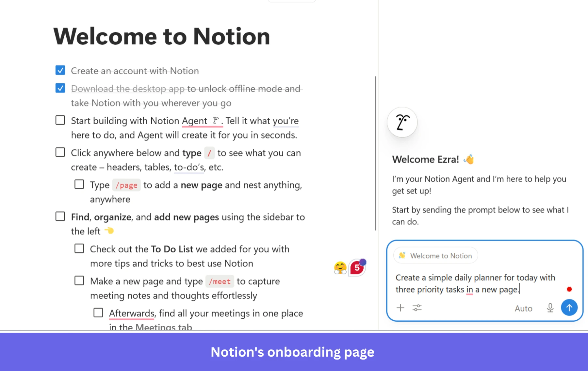Screen dimensions: 588x371
Task: Click the '/meet' inline code text
Action: [x=220, y=281]
